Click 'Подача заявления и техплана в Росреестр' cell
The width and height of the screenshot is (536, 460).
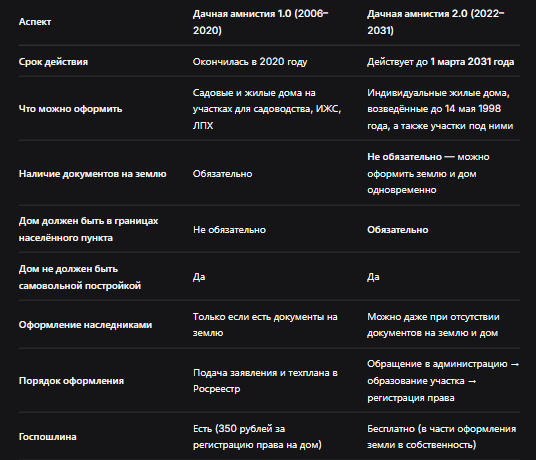click(265, 381)
